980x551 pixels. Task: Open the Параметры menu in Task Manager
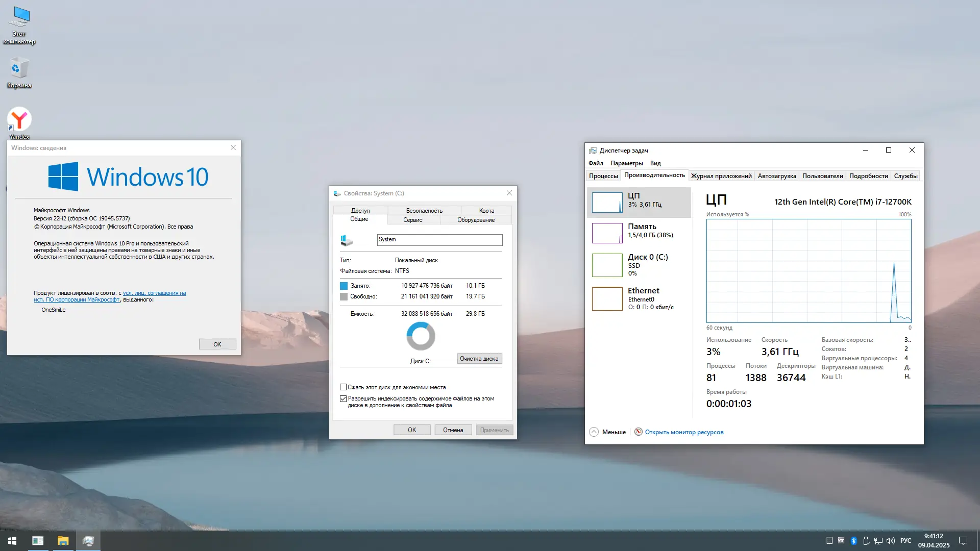coord(626,163)
